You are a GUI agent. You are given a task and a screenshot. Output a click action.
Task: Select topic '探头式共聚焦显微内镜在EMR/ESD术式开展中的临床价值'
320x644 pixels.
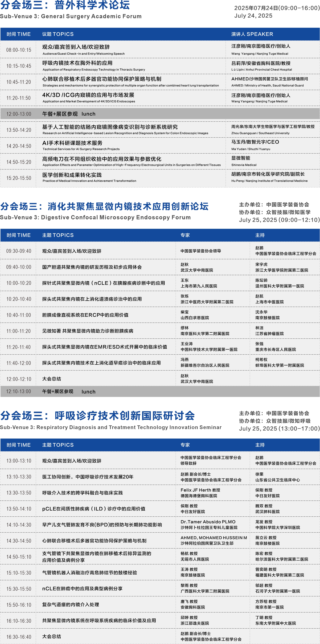tap(105, 347)
